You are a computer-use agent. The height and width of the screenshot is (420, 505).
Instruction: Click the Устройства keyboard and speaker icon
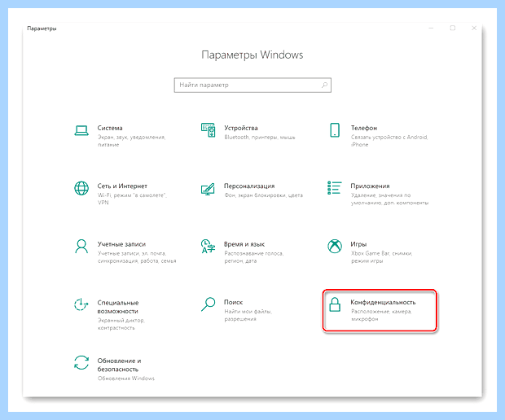tap(208, 130)
